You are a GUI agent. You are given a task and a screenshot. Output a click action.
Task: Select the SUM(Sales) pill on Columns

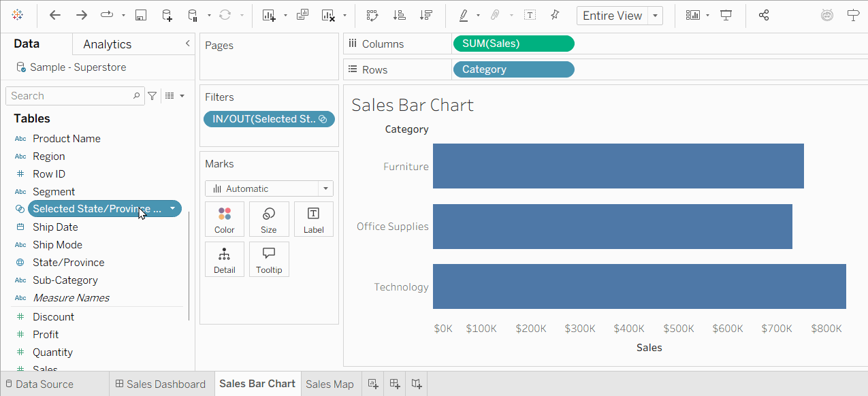tap(513, 44)
